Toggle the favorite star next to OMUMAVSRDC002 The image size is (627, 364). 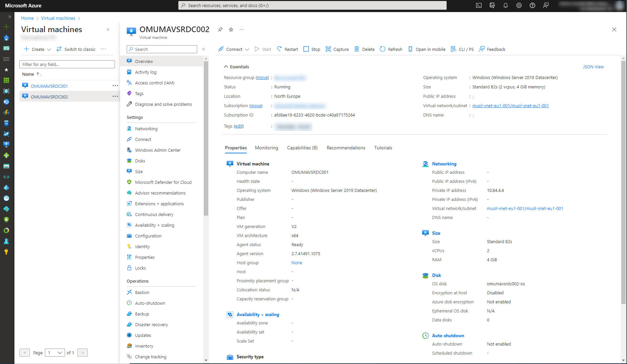click(231, 29)
